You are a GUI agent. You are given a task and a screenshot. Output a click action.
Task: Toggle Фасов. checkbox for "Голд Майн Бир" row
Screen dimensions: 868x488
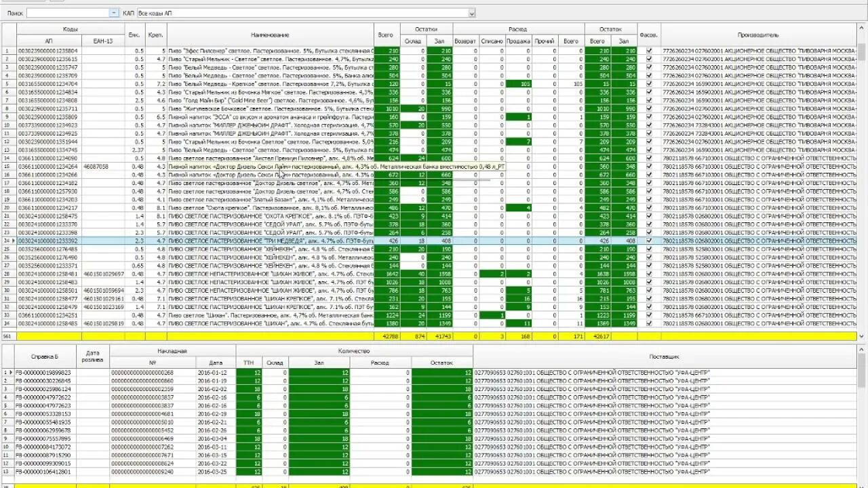coord(650,100)
